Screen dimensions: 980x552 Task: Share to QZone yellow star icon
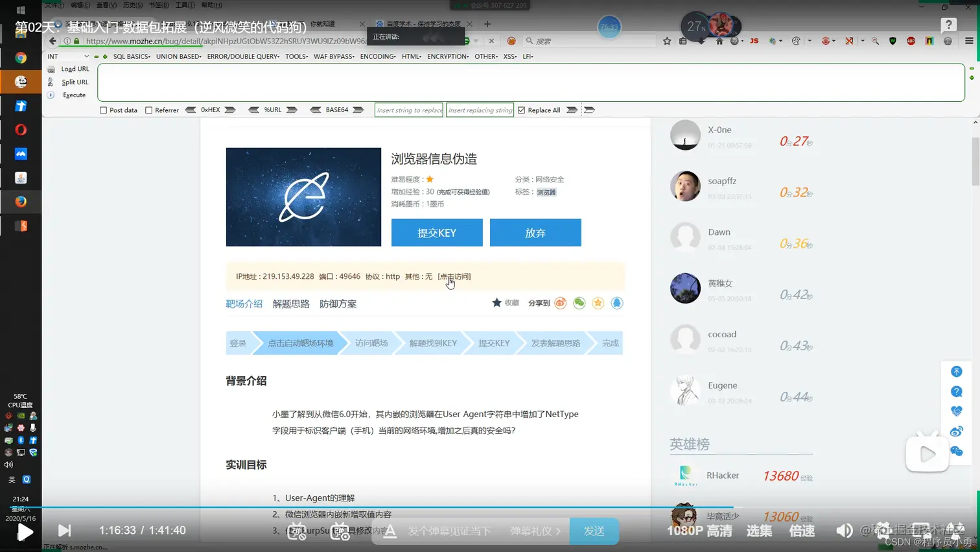(x=598, y=303)
